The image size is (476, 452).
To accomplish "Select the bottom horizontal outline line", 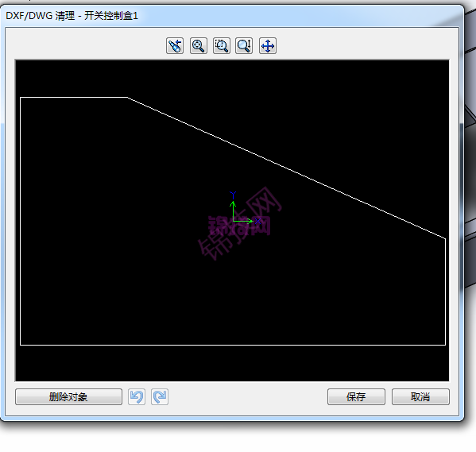I will click(x=233, y=345).
